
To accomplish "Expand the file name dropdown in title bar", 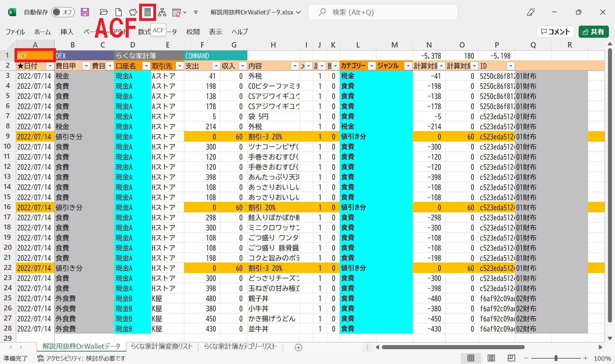I will pyautogui.click(x=298, y=12).
